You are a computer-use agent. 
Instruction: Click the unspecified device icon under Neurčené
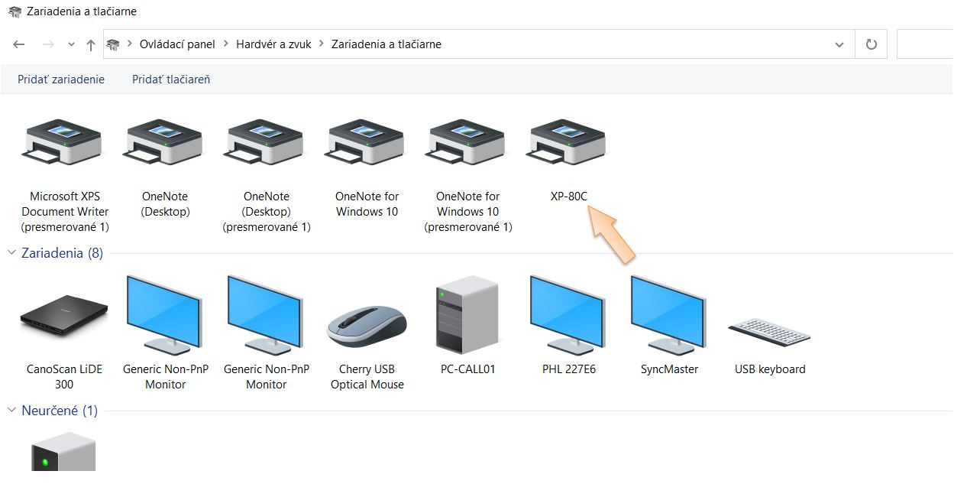click(64, 453)
